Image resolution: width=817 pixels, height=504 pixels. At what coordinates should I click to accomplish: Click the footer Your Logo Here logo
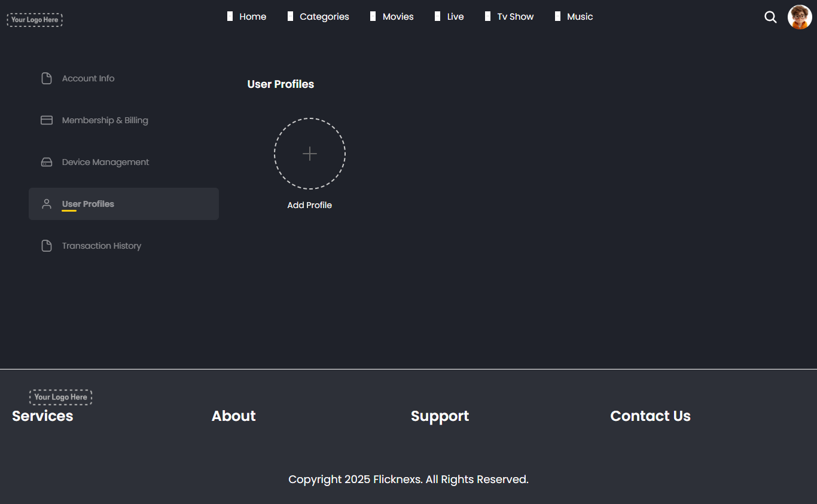[x=60, y=397]
